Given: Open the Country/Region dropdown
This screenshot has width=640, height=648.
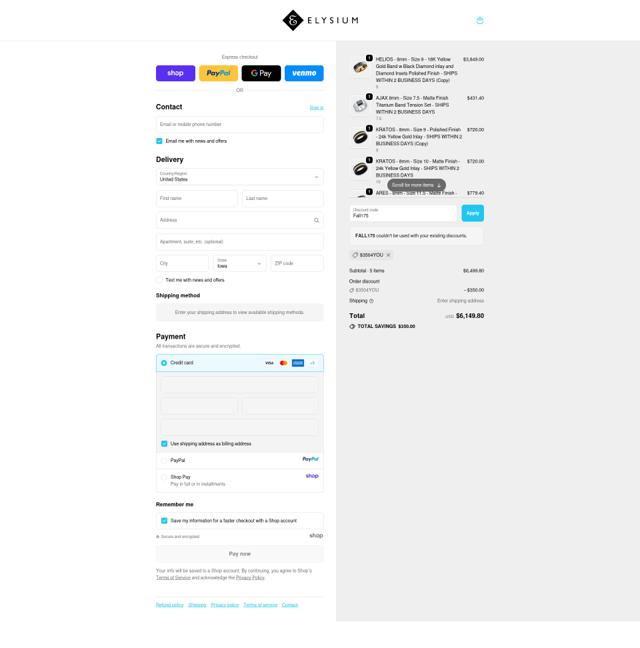Looking at the screenshot, I should point(240,177).
